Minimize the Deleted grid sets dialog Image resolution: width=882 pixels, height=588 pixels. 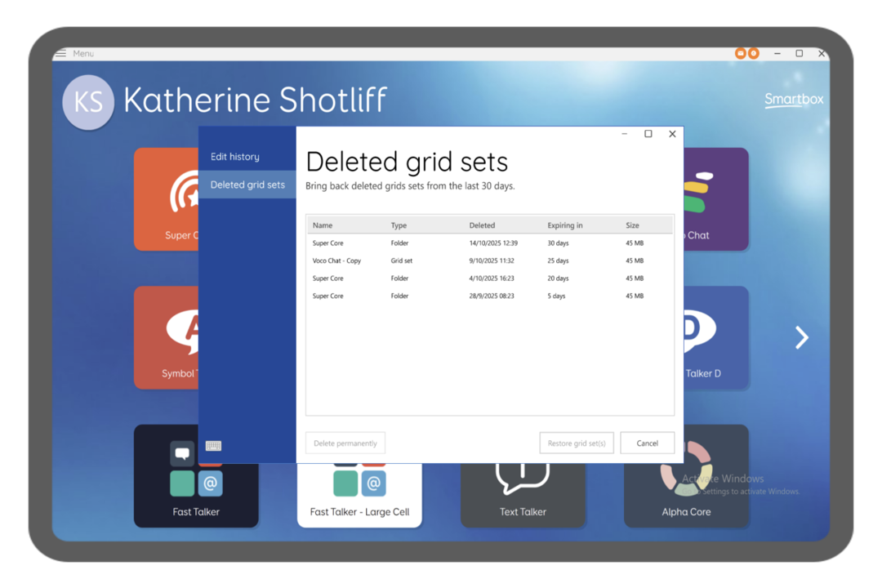pyautogui.click(x=625, y=134)
